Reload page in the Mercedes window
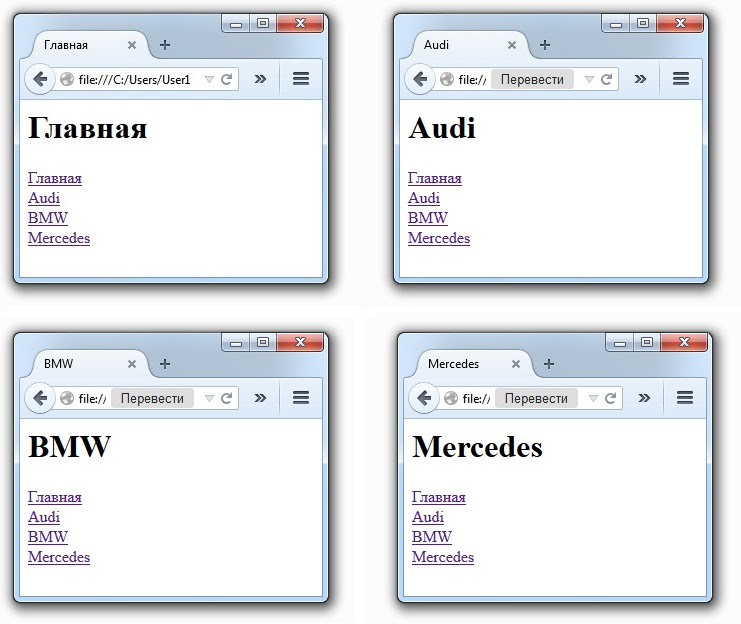The image size is (741, 624). [x=610, y=398]
